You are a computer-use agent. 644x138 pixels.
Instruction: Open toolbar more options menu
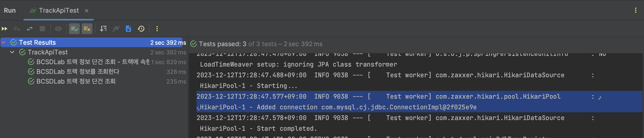[157, 29]
